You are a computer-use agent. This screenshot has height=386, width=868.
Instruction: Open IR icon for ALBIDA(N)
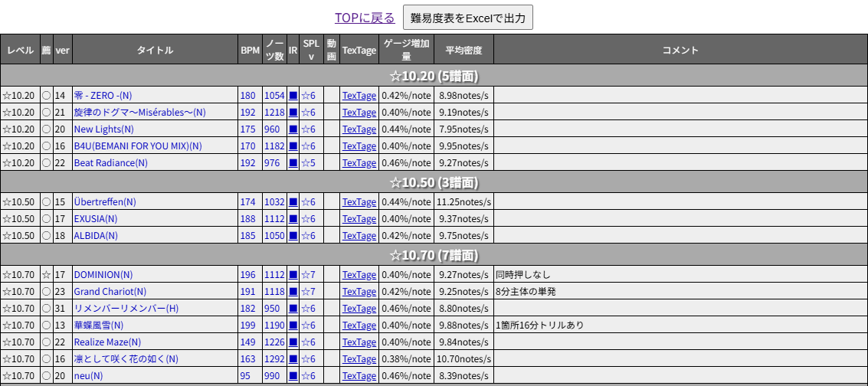293,236
